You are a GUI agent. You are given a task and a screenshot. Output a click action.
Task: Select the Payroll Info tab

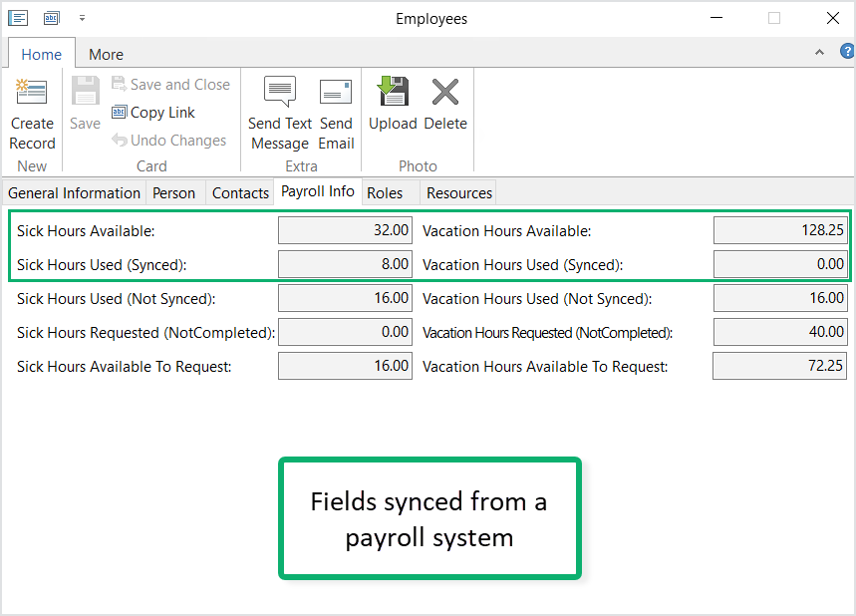click(x=318, y=191)
